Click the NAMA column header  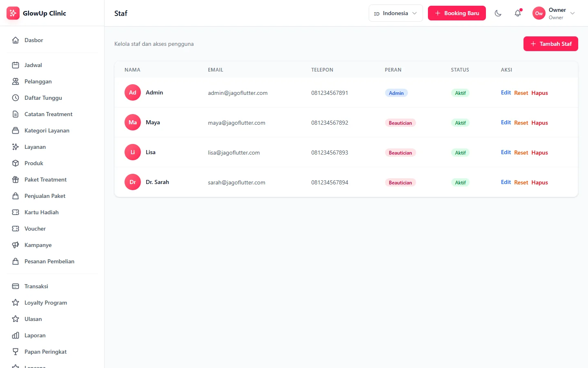(132, 70)
